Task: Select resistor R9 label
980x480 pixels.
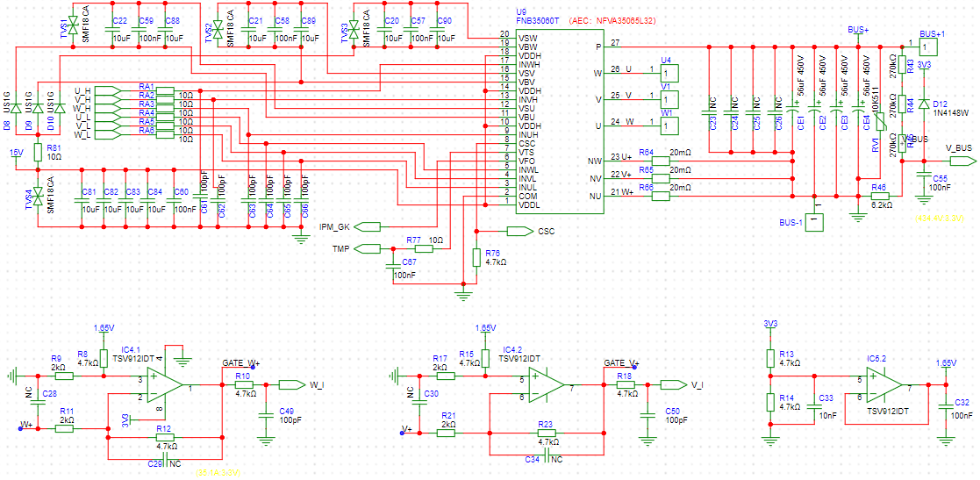Action: [55, 359]
